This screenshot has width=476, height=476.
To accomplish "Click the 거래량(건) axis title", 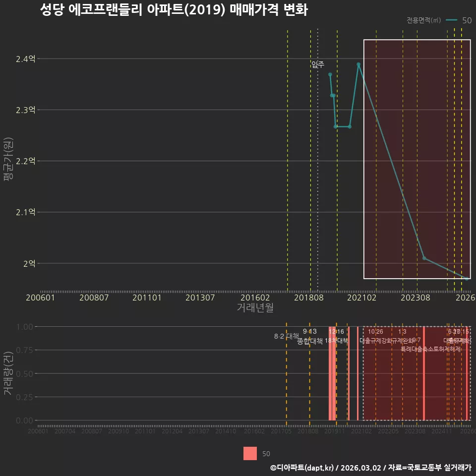I will click(x=8, y=373).
